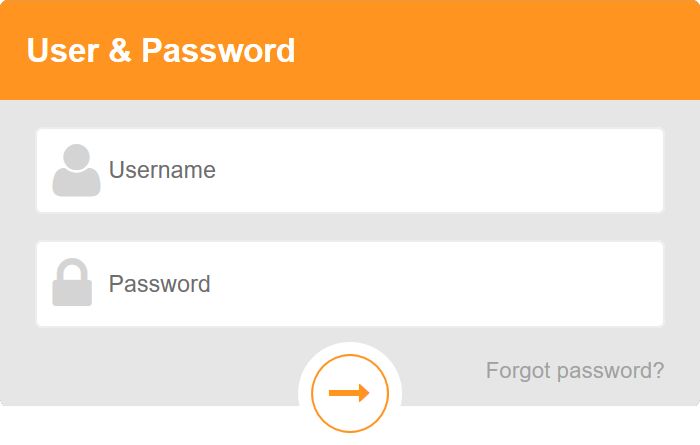Click empty area of the Password box
This screenshot has width=700, height=445.
(x=438, y=284)
